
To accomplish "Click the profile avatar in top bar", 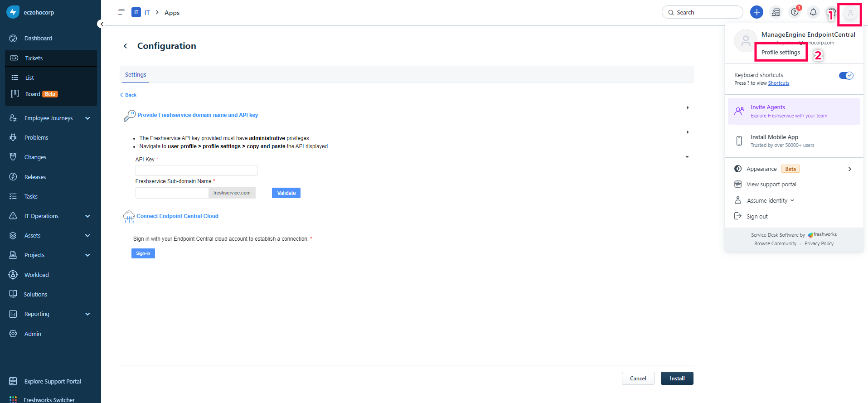I will [x=850, y=13].
